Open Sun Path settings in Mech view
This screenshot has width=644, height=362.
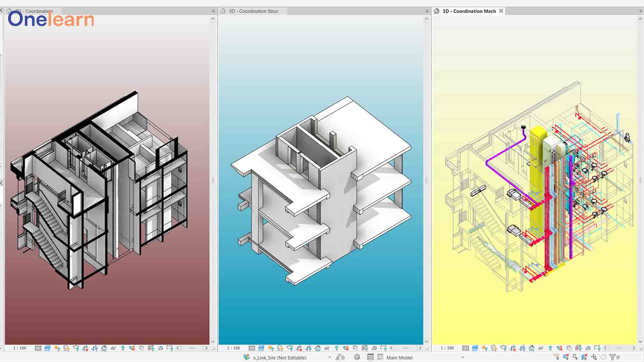(484, 348)
